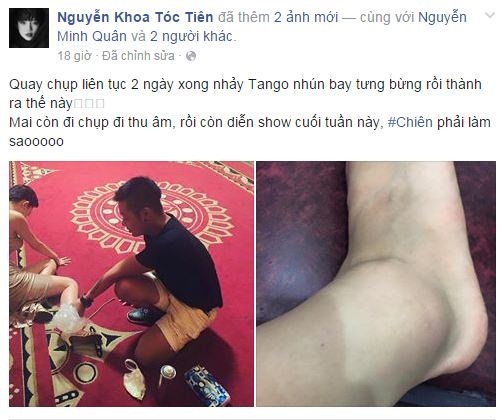
Task: Click the public globe privacy icon
Action: 191,56
